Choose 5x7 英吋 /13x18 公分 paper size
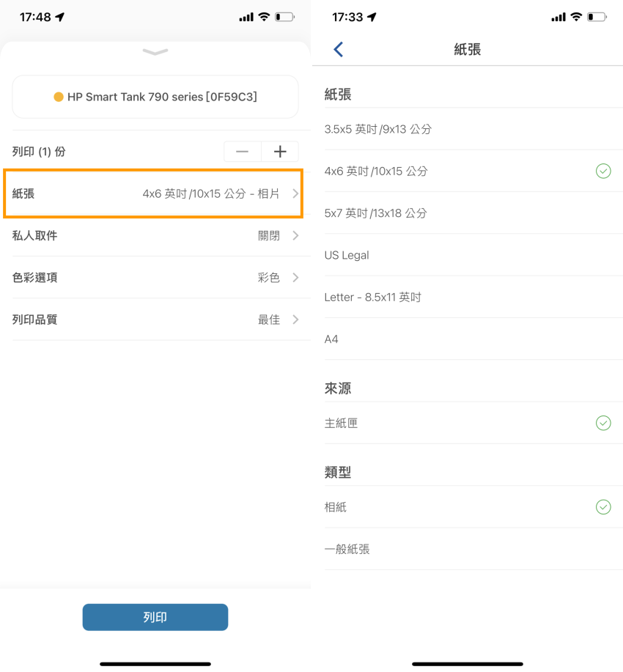623x672 pixels. click(x=473, y=213)
